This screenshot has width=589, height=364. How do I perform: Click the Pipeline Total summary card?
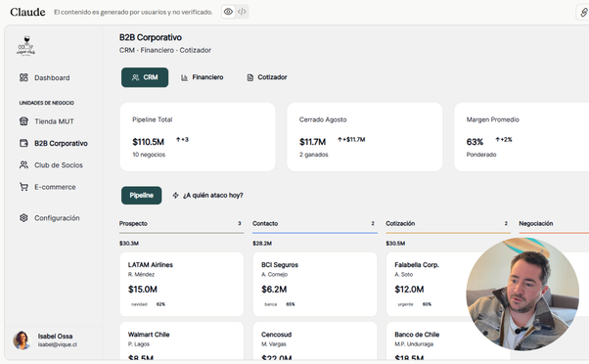[198, 137]
